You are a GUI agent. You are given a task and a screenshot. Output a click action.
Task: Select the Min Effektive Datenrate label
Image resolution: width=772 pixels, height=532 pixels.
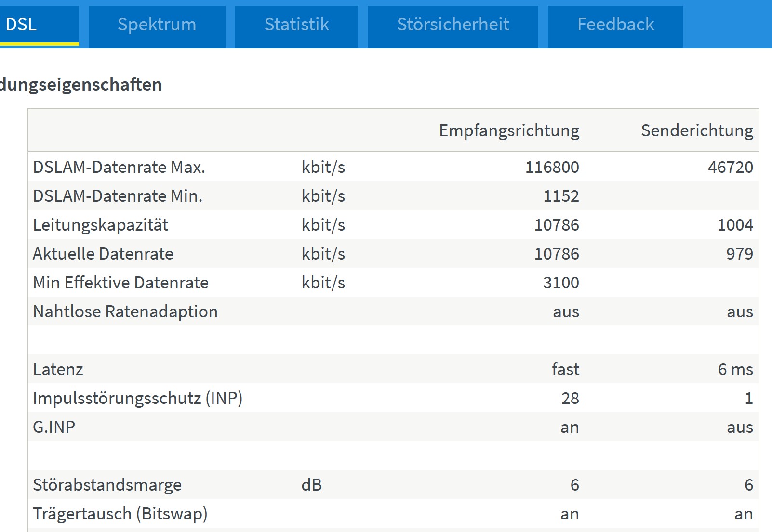click(121, 283)
